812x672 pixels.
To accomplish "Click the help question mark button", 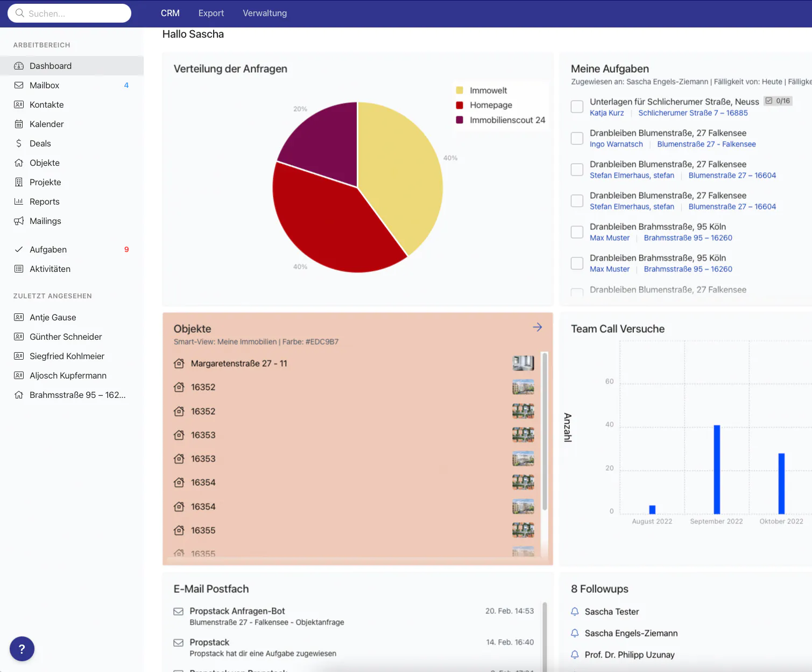I will click(x=22, y=649).
